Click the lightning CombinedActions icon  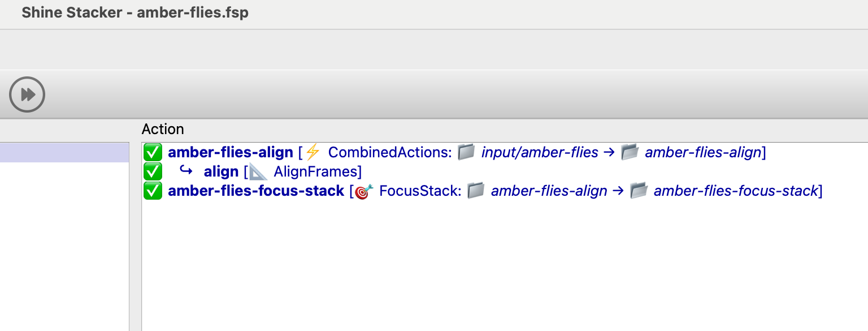click(313, 152)
